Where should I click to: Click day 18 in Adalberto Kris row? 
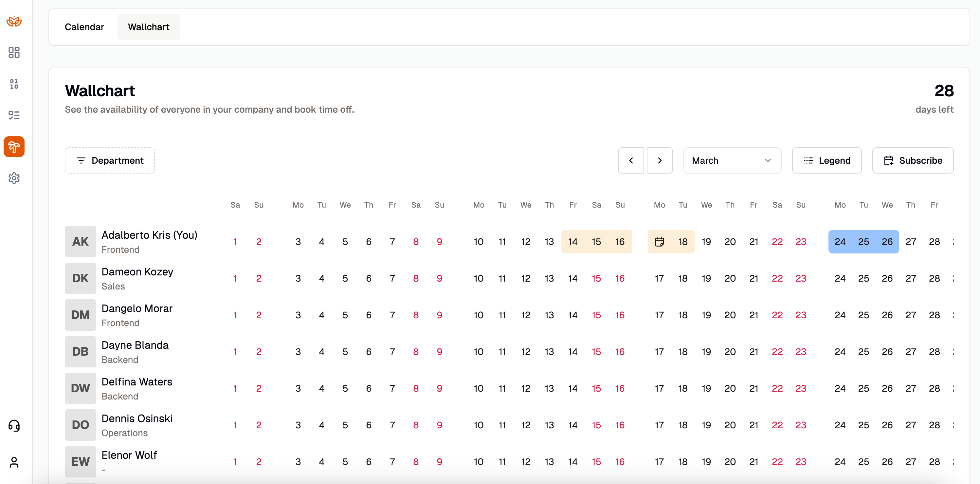683,241
